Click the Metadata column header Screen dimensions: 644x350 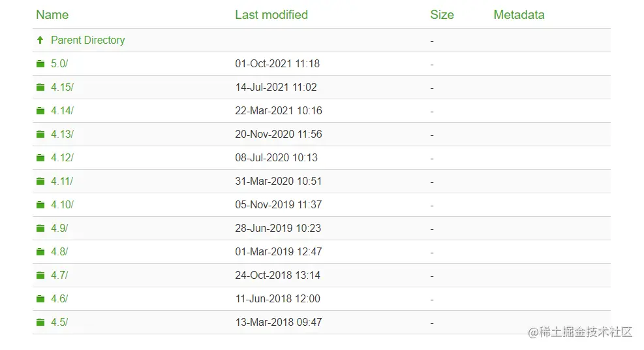point(519,15)
